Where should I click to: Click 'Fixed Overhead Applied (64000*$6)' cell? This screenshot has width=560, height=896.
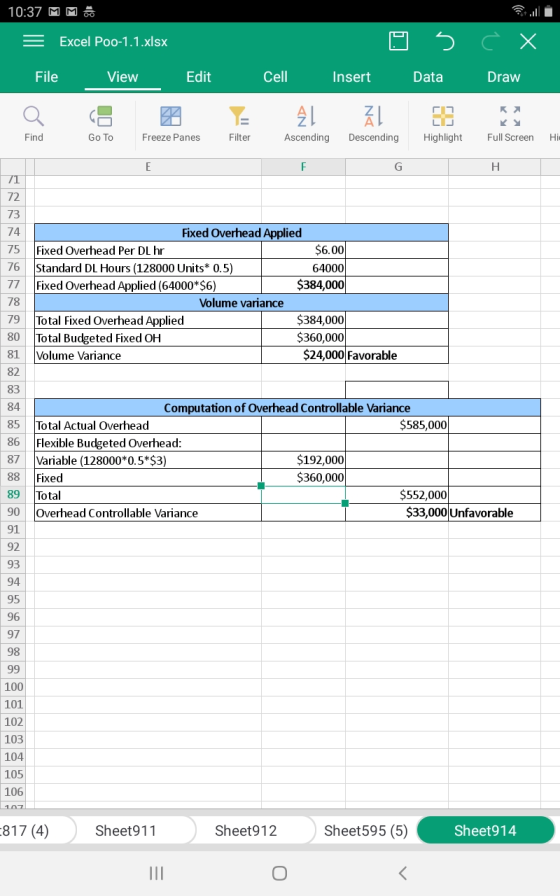[x=148, y=285]
